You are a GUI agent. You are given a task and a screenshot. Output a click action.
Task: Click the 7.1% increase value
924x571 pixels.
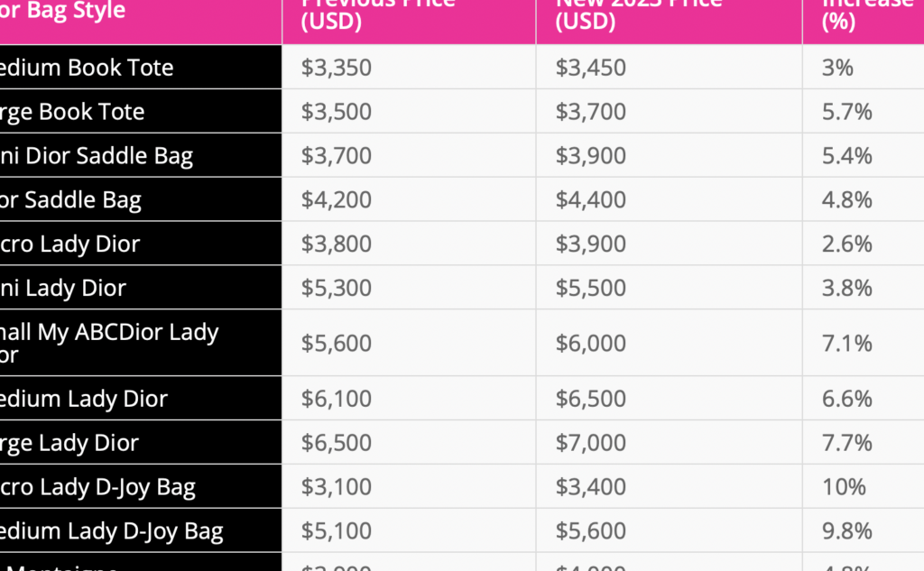(847, 343)
